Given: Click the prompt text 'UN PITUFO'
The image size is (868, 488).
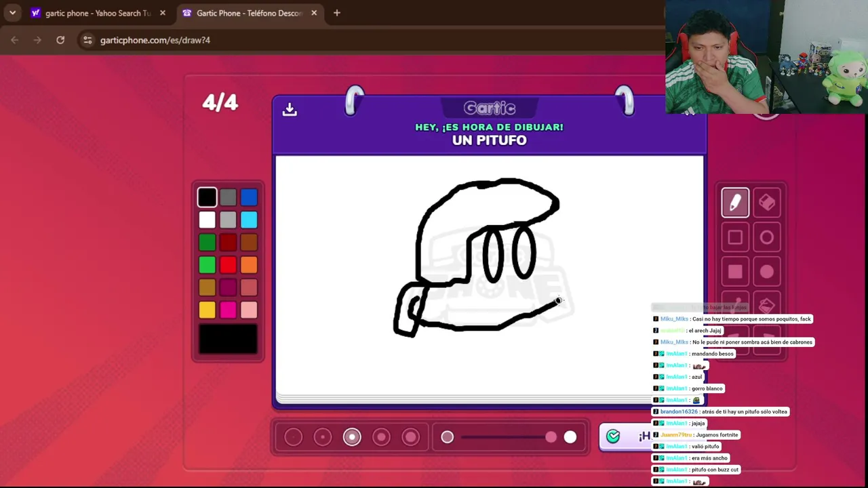Looking at the screenshot, I should pos(490,140).
